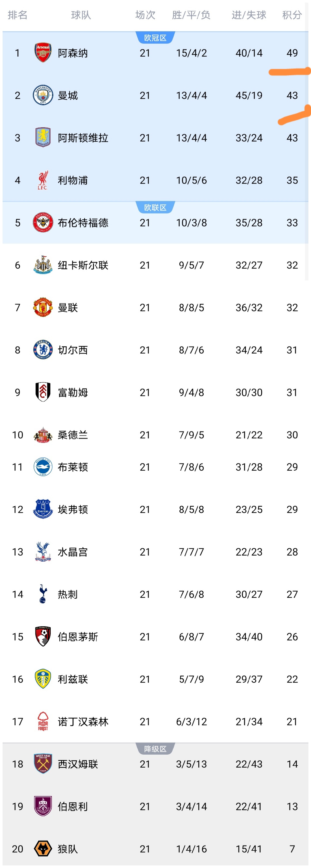Viewport: 311px width, 868px height.
Task: Click the Liverpool club crest
Action: tap(43, 180)
